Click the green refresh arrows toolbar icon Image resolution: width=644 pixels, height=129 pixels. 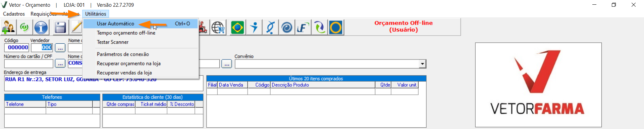click(x=24, y=27)
